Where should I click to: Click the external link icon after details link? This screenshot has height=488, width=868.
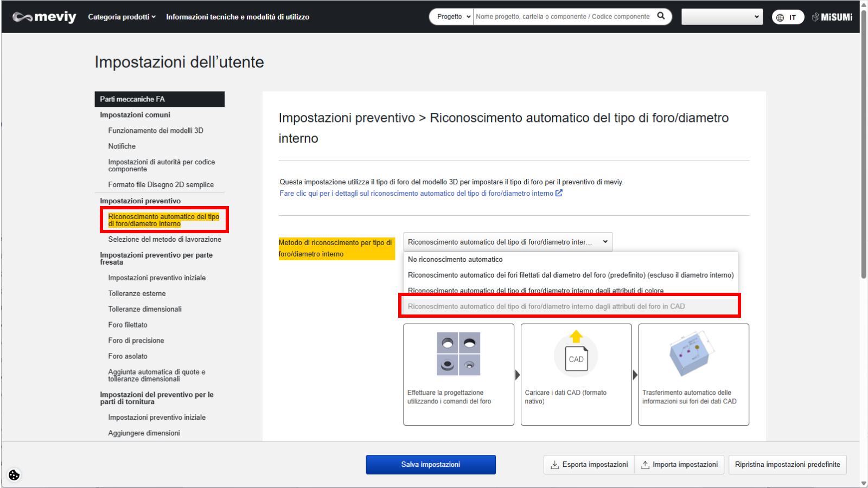[x=559, y=193]
